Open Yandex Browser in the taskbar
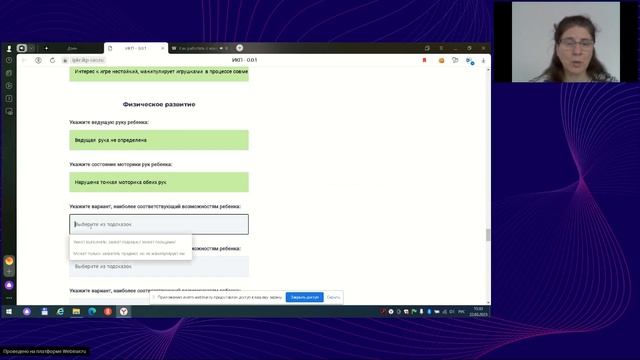This screenshot has height=360, width=640. (124, 311)
